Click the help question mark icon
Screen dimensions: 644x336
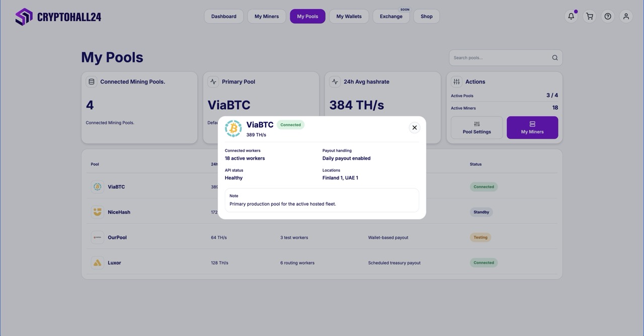[x=607, y=16]
